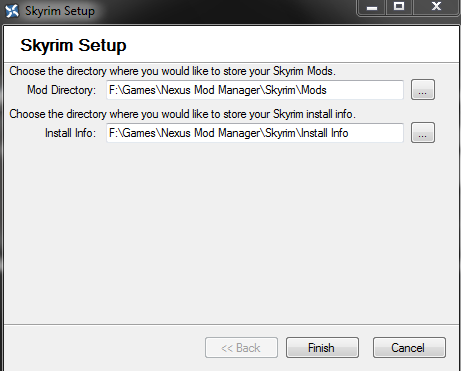The width and height of the screenshot is (461, 371).
Task: Click the 'Mod Directory:' label
Action: click(x=61, y=90)
